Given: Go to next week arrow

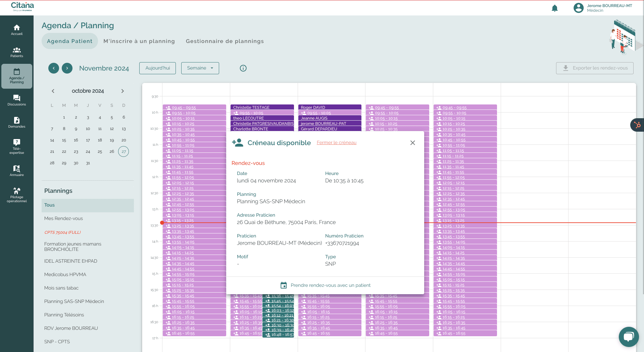Looking at the screenshot, I should [67, 68].
